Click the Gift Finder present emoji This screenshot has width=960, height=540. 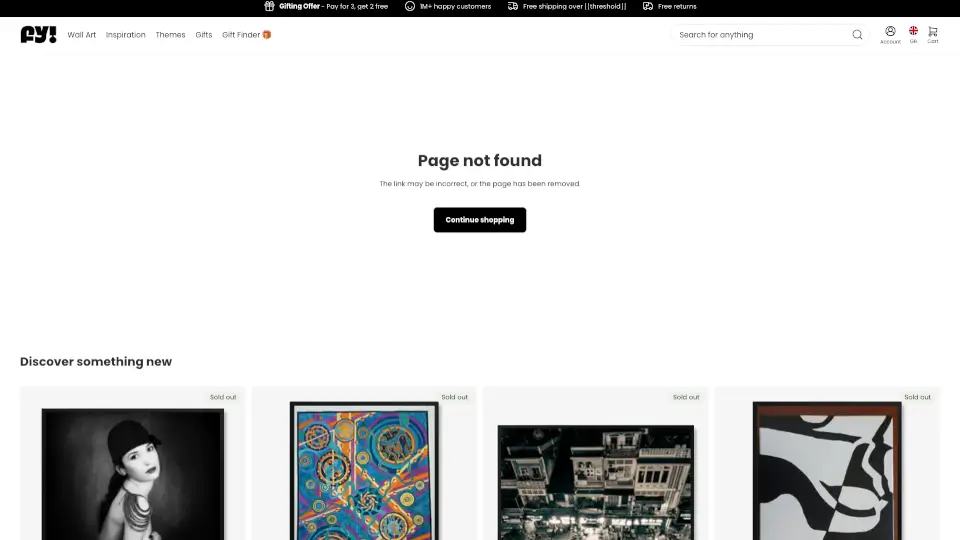click(x=267, y=35)
